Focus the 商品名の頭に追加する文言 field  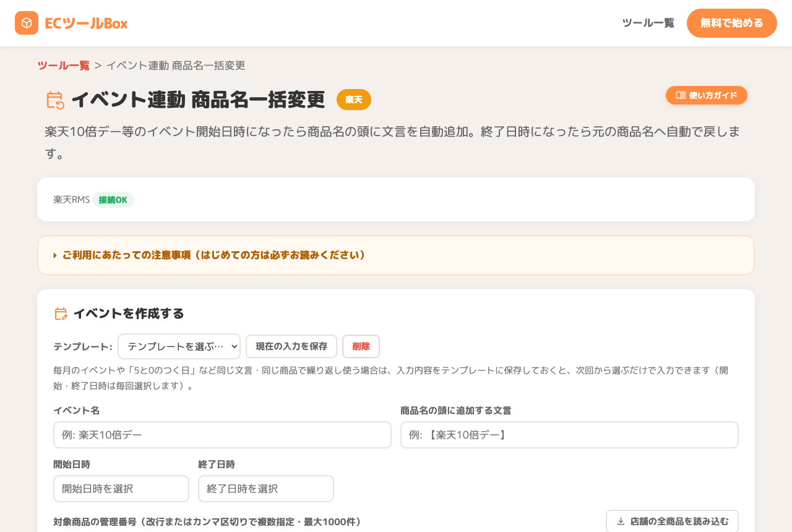pyautogui.click(x=569, y=435)
